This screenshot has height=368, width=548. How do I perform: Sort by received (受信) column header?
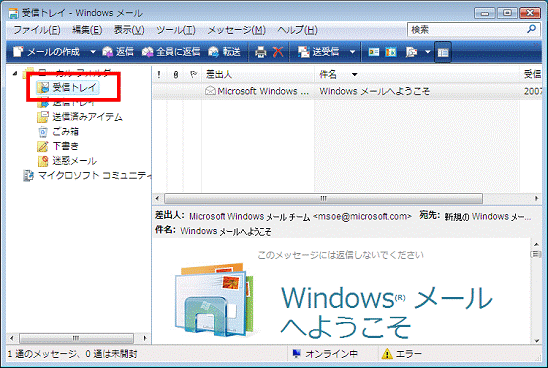tap(531, 74)
